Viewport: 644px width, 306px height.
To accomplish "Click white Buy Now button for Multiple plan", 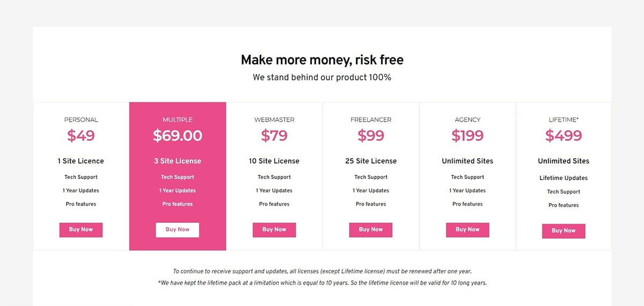I will click(178, 230).
